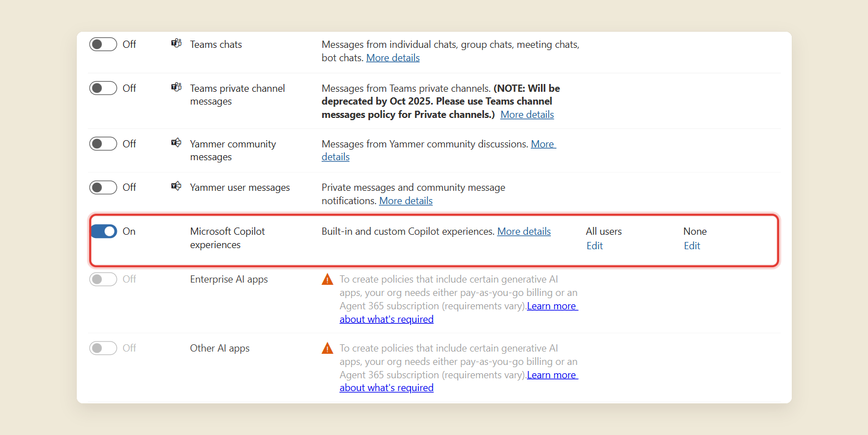Click the Off label beside Teams chats toggle
The height and width of the screenshot is (435, 868).
click(x=129, y=45)
